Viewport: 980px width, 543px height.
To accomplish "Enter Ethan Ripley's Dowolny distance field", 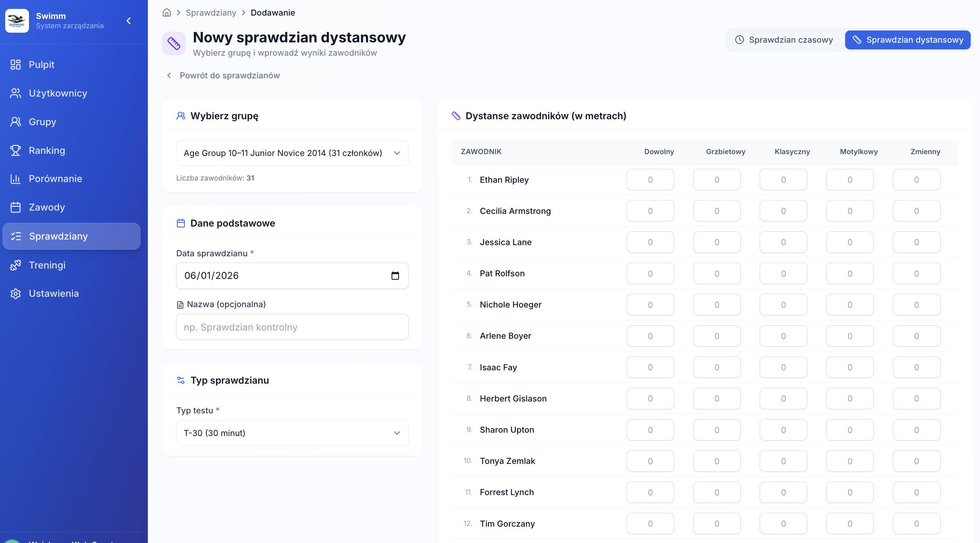I will click(x=650, y=179).
